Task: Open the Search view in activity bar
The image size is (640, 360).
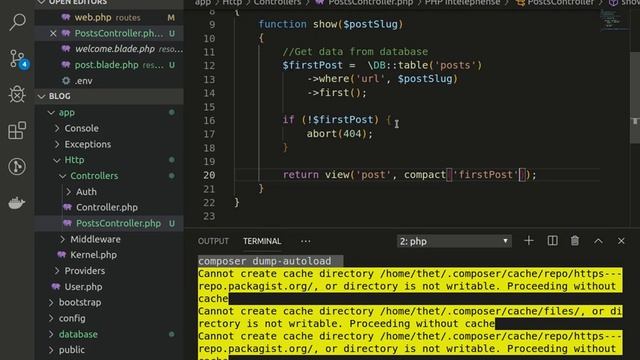Action: click(17, 22)
